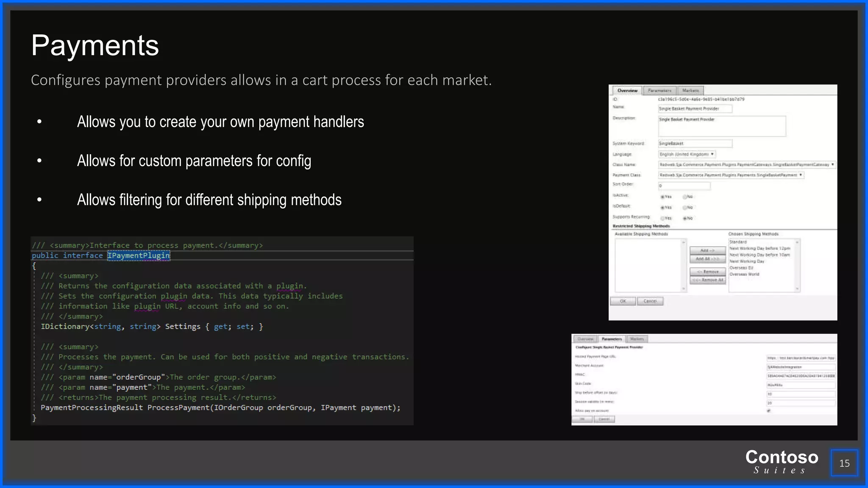Switch to Markets tab in the upper dialog
Screen dimensions: 868x488
click(x=690, y=91)
